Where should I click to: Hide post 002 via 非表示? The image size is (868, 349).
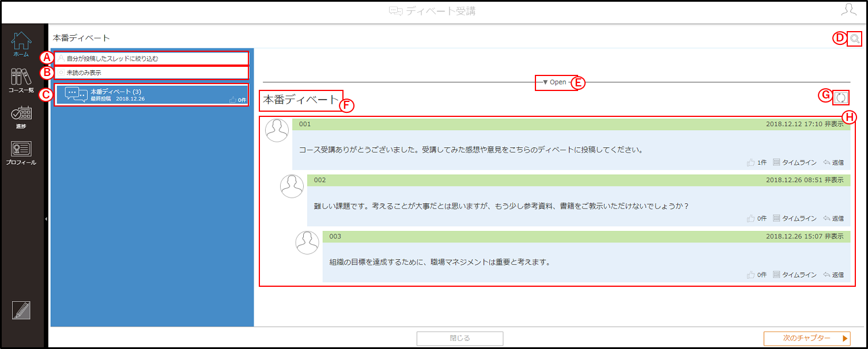[x=834, y=180]
